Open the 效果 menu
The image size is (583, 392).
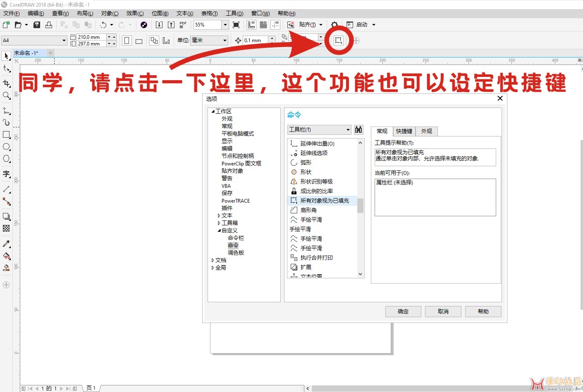135,14
